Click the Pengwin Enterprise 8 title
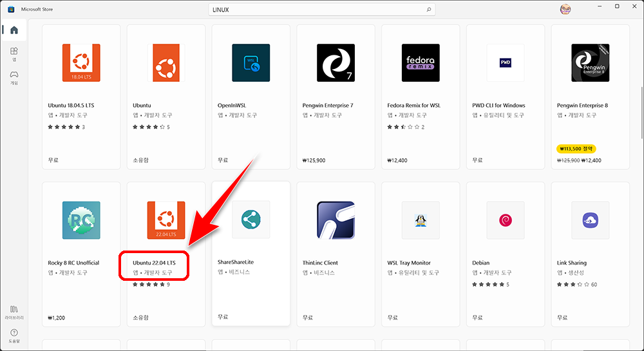This screenshot has width=644, height=351. pos(582,106)
